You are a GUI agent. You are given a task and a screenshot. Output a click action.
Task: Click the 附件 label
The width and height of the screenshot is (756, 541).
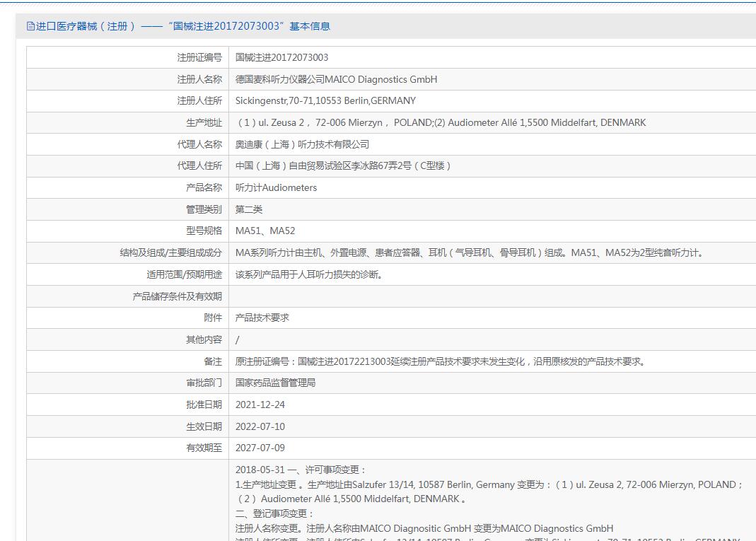(213, 318)
